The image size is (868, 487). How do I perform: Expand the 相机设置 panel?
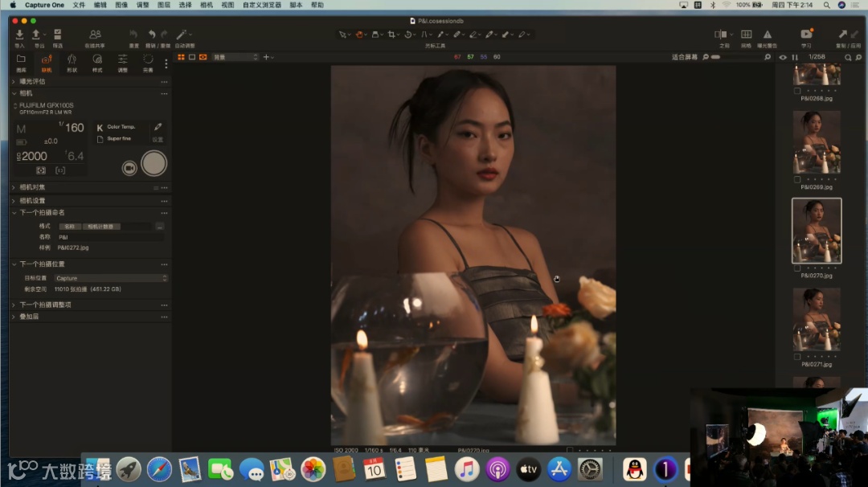pyautogui.click(x=14, y=201)
